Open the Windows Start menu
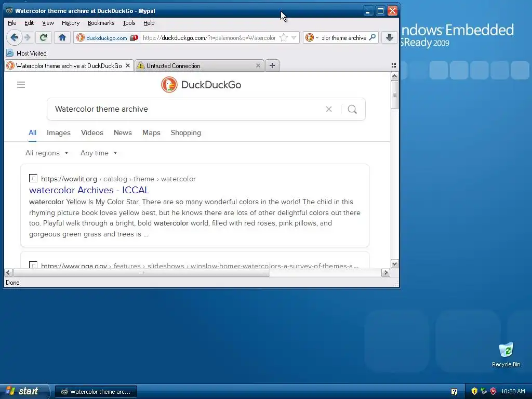 (x=24, y=391)
